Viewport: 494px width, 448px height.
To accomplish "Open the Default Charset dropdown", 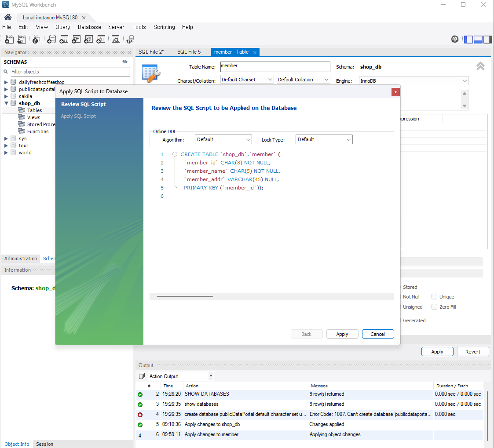I will point(247,80).
